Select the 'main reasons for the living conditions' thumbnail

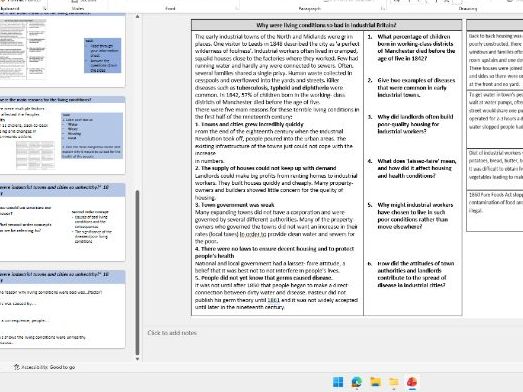coord(62,135)
